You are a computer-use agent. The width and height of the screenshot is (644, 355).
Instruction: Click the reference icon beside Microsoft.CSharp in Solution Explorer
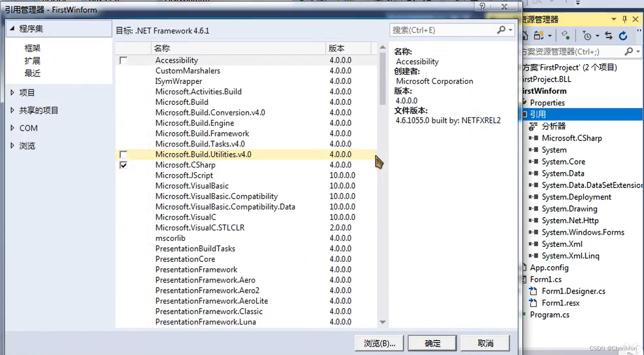click(534, 138)
